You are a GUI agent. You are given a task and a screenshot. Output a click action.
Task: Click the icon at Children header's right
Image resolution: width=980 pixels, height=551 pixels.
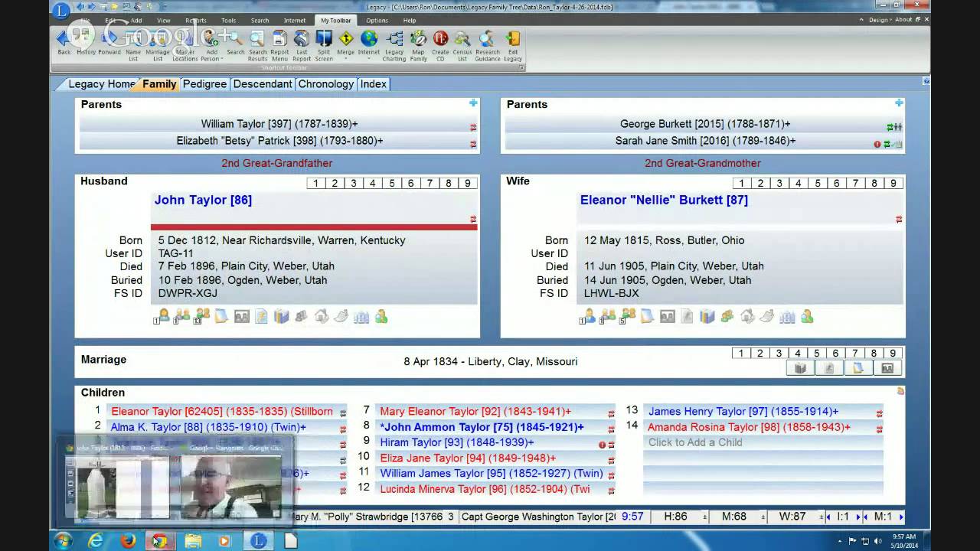(900, 391)
